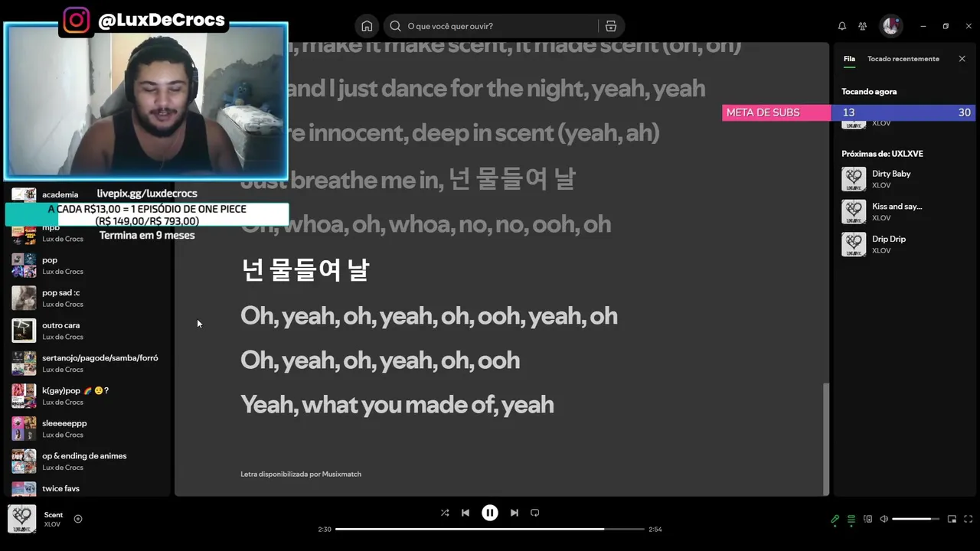
Task: Open the mini player icon
Action: (952, 519)
